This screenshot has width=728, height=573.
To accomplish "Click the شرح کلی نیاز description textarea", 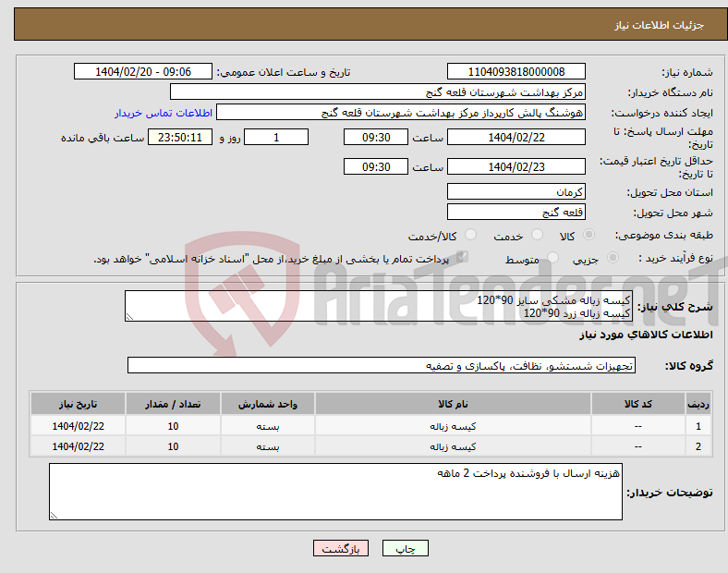I will click(379, 306).
